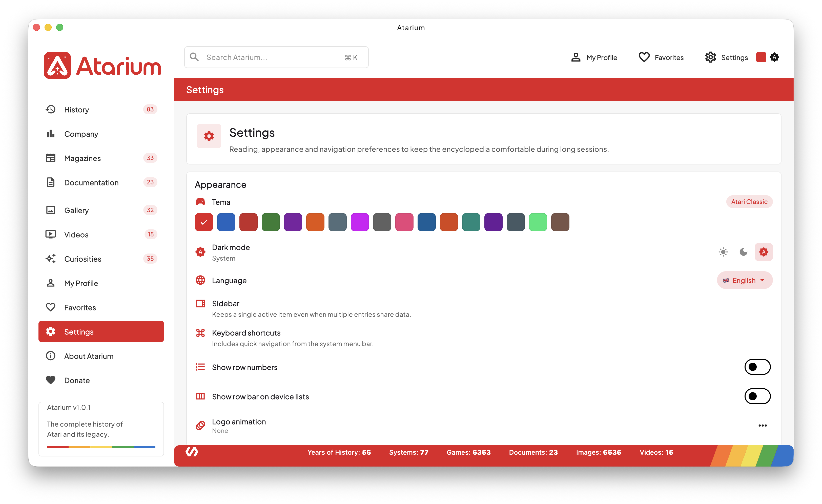The height and width of the screenshot is (504, 822).
Task: Click the Keyboard shortcuts command icon
Action: (x=200, y=333)
